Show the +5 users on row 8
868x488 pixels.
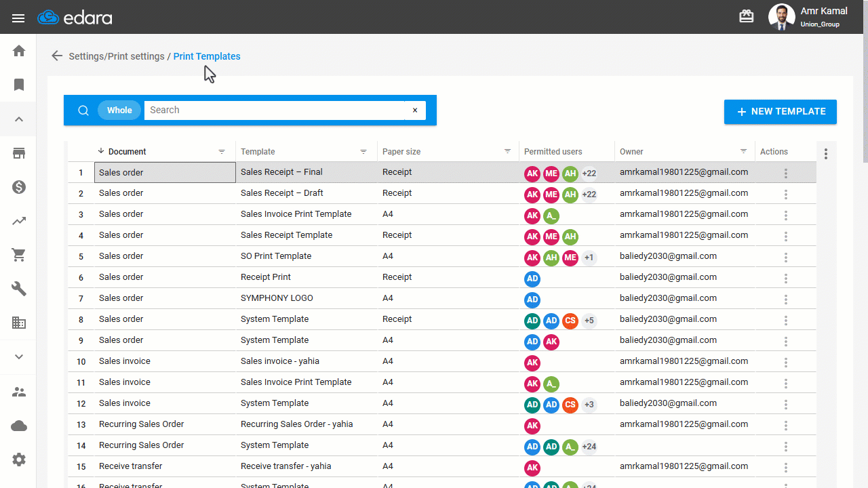(x=589, y=321)
